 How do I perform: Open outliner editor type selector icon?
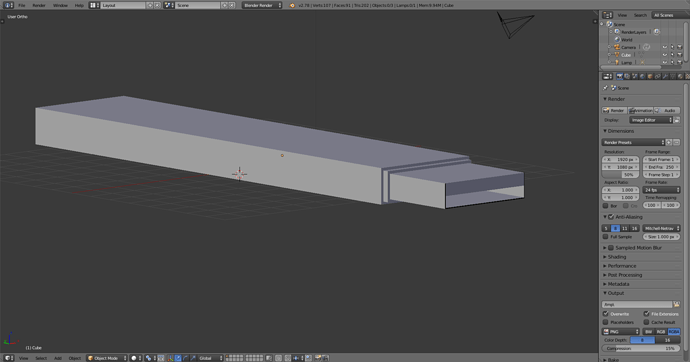[607, 15]
